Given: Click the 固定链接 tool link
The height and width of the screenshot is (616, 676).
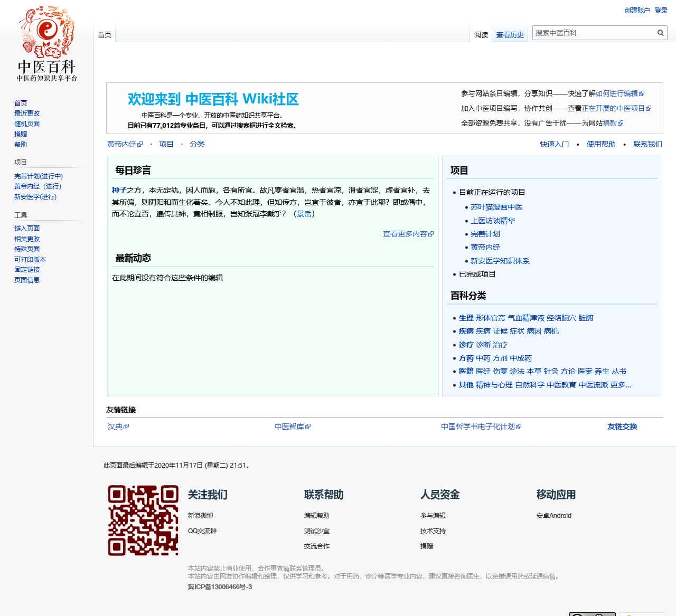Looking at the screenshot, I should (27, 270).
